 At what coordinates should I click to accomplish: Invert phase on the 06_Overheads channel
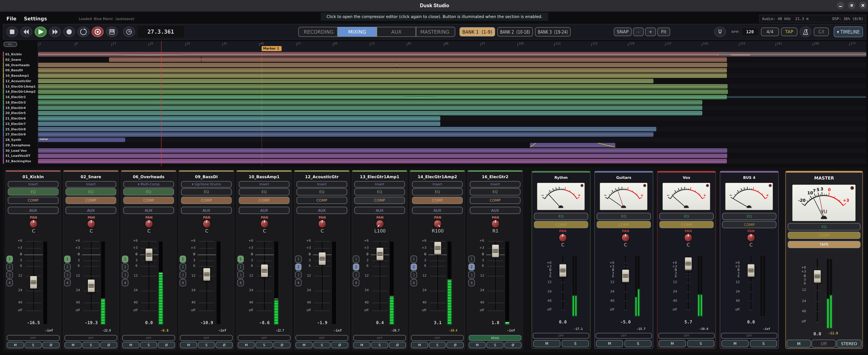point(166,345)
